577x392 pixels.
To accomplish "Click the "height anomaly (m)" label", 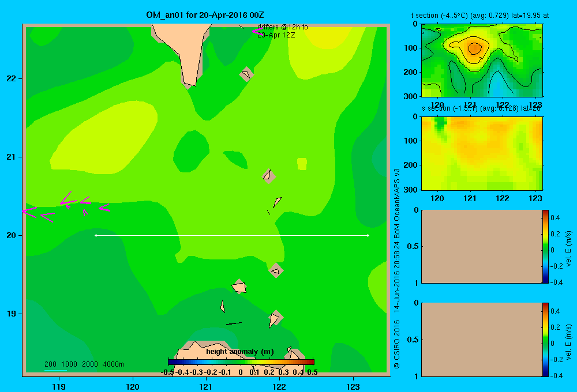I will coord(240,352).
